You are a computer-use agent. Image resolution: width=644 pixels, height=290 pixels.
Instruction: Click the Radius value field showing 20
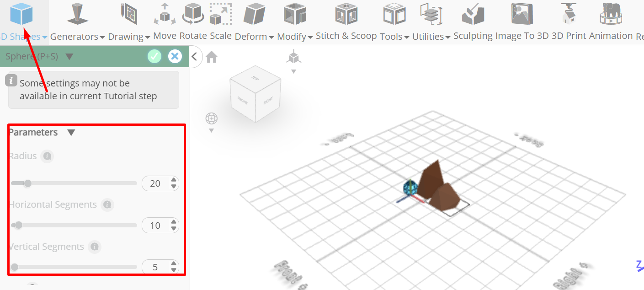155,183
